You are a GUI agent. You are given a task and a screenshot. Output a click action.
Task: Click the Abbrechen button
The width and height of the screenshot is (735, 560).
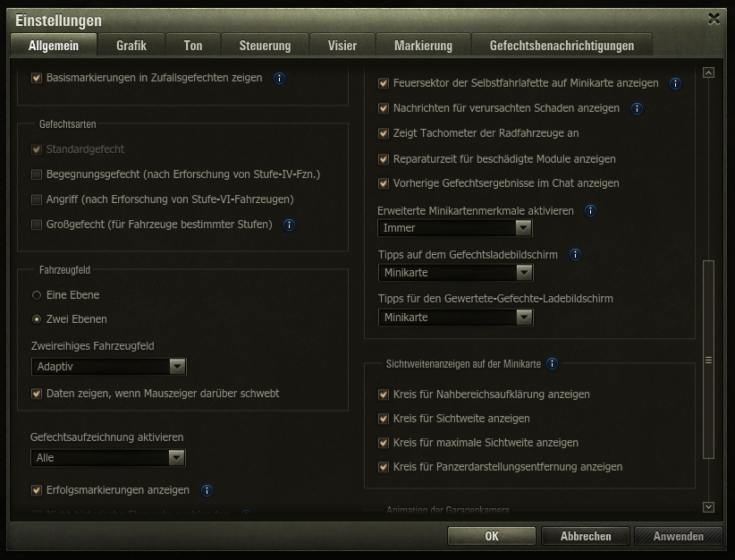(586, 536)
